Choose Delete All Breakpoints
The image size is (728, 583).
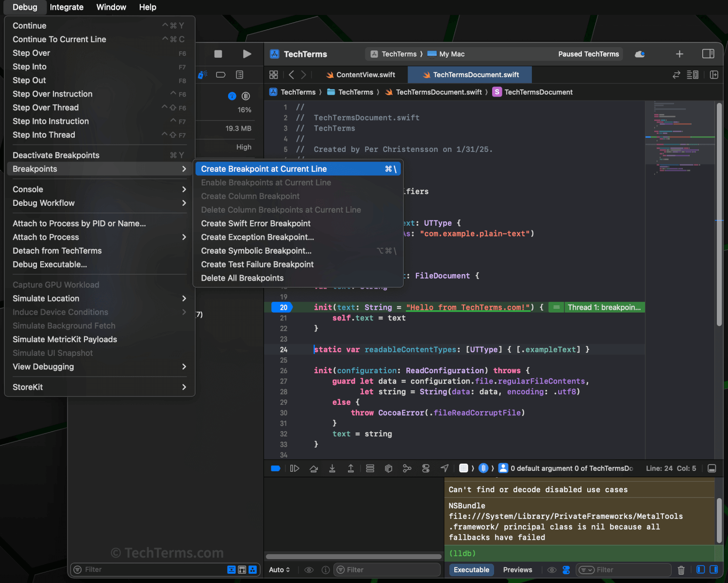point(298,278)
